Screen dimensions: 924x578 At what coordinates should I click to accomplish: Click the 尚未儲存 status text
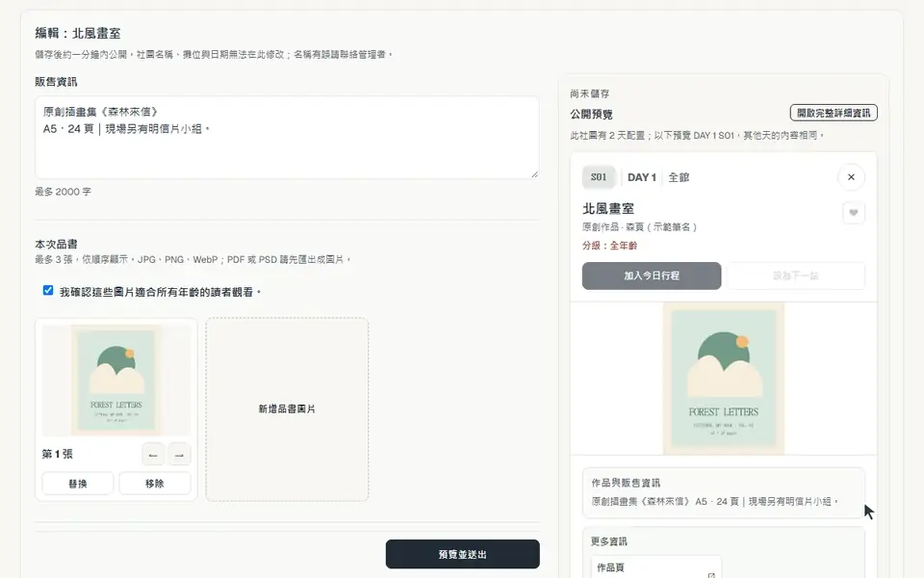590,93
